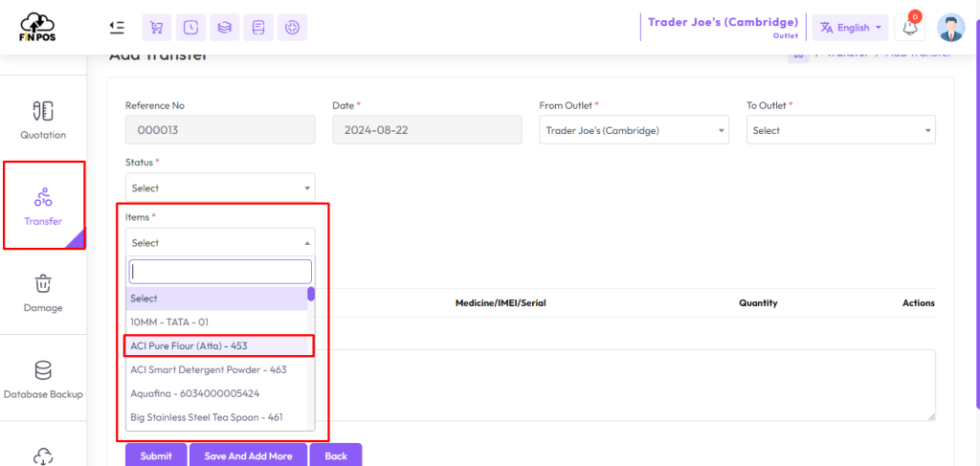The height and width of the screenshot is (466, 980).
Task: Open Database Backup in the sidebar
Action: [42, 379]
